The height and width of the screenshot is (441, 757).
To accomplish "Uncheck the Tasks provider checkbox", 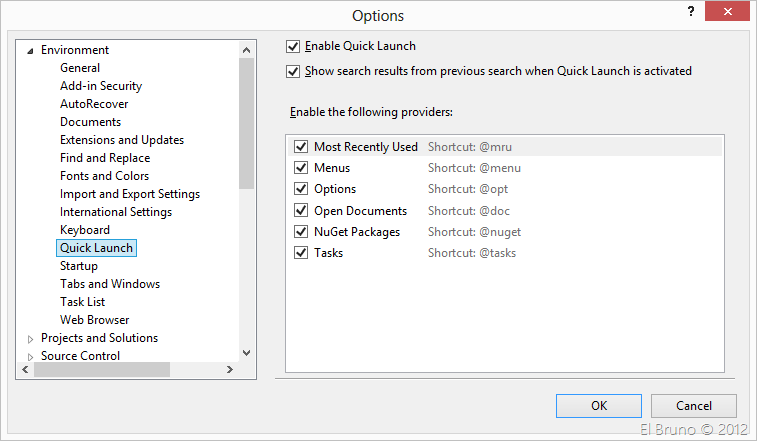I will coord(301,253).
